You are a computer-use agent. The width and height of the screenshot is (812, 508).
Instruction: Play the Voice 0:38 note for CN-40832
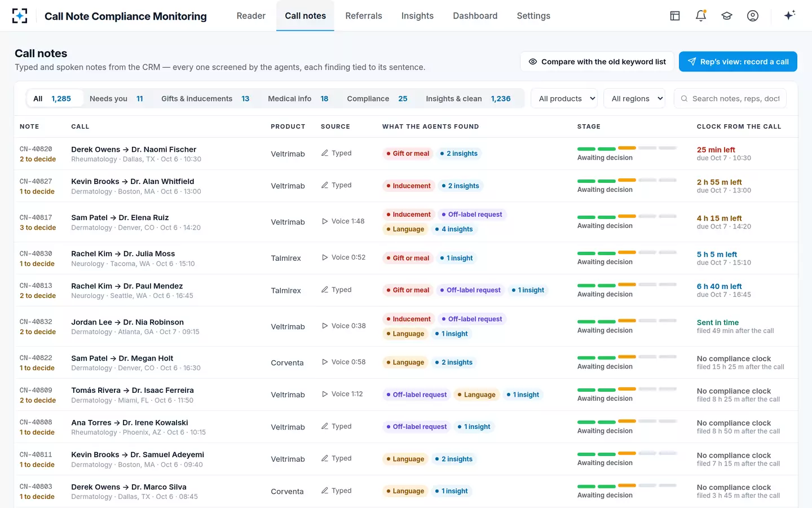point(325,326)
